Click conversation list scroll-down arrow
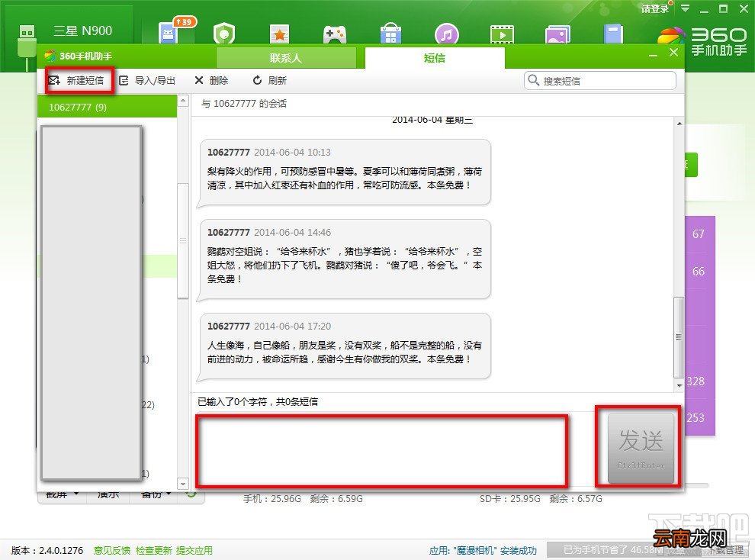 pyautogui.click(x=183, y=483)
